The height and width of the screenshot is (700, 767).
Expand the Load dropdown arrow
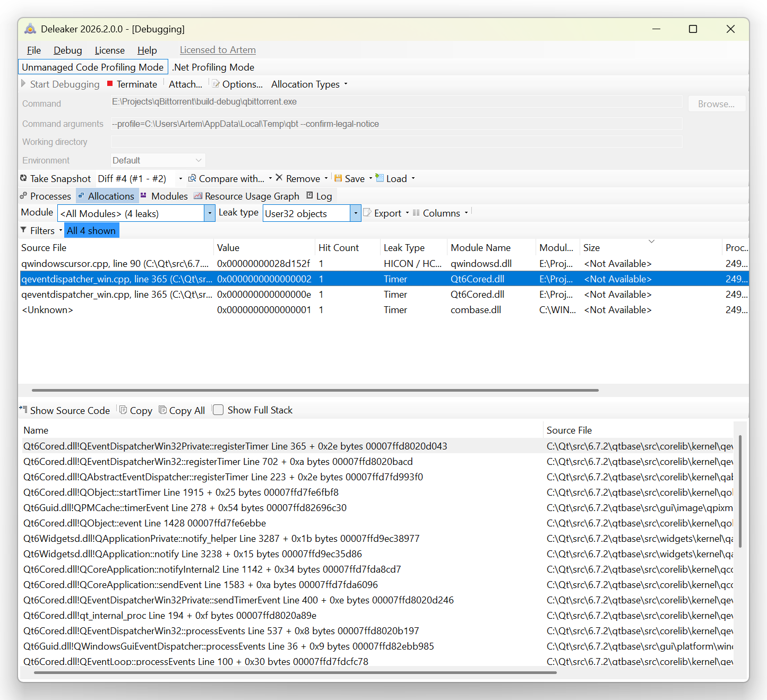point(413,178)
